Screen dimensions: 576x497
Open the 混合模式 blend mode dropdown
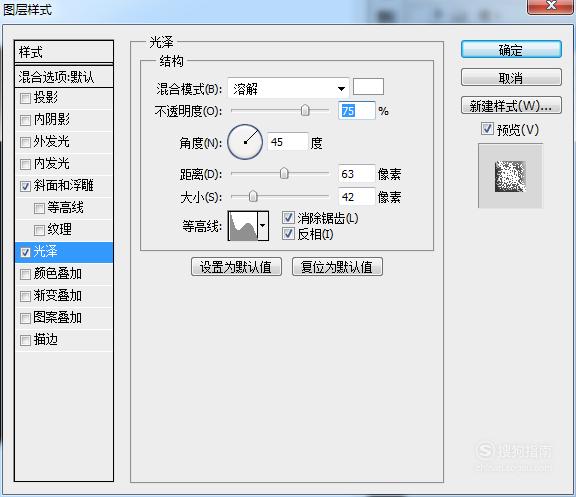point(288,89)
